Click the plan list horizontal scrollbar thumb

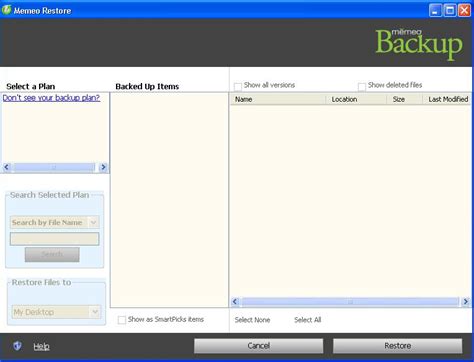click(x=54, y=167)
